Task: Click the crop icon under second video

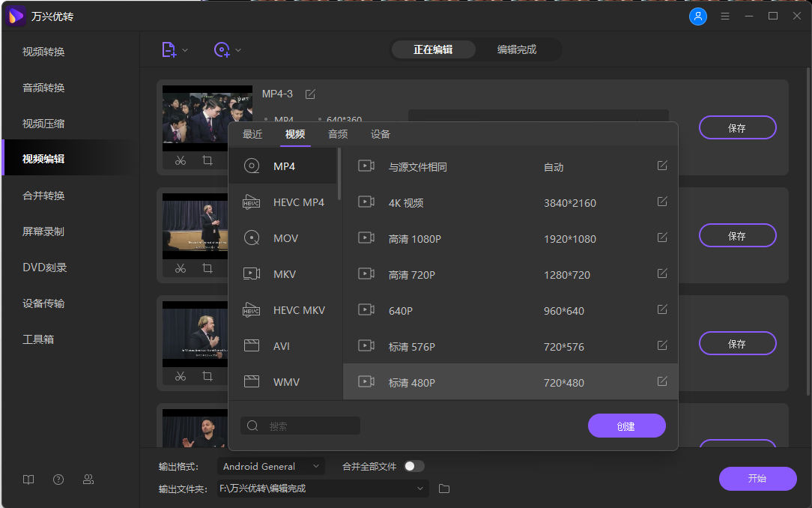Action: (x=207, y=268)
